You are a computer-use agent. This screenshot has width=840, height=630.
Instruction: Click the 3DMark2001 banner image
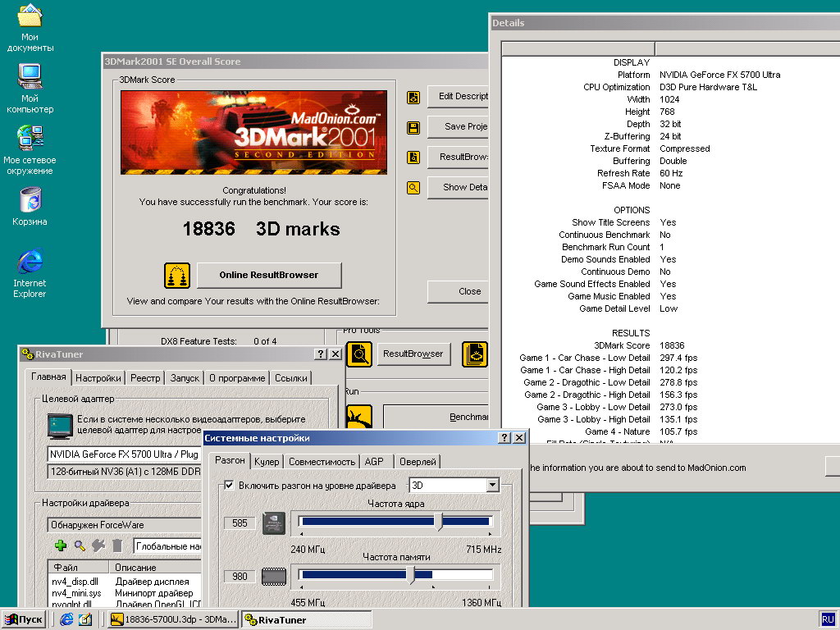[x=254, y=132]
